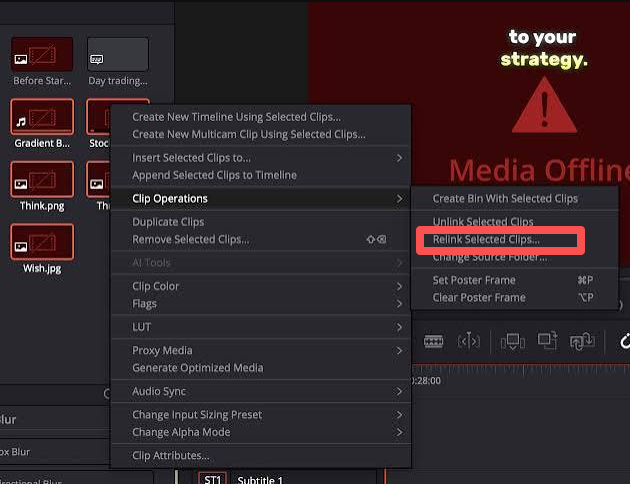Select the Before Star clip thumbnail
This screenshot has height=484, width=630.
[x=42, y=54]
